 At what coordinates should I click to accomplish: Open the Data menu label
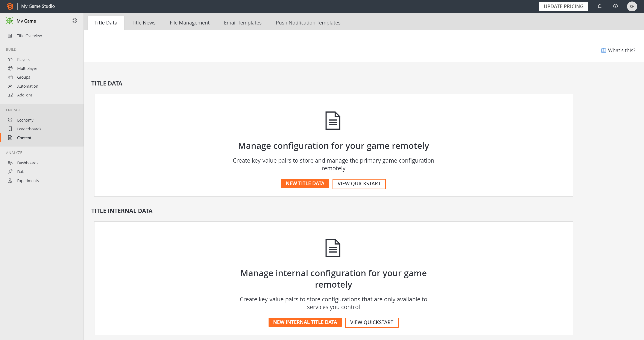coord(21,172)
